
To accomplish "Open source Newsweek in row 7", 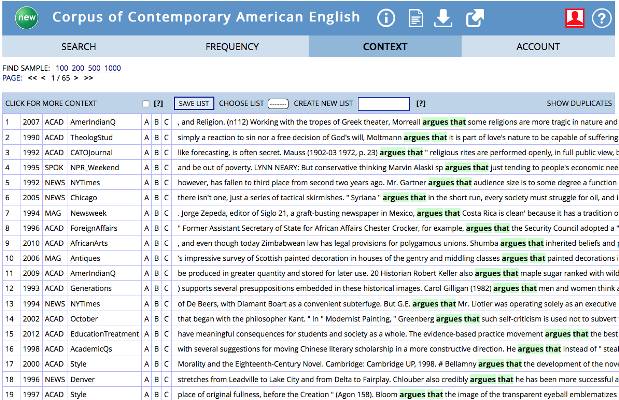I will tap(88, 213).
